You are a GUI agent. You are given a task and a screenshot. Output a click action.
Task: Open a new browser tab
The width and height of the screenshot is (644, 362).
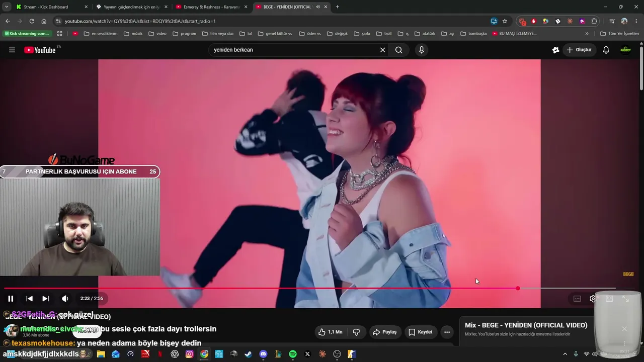[337, 7]
